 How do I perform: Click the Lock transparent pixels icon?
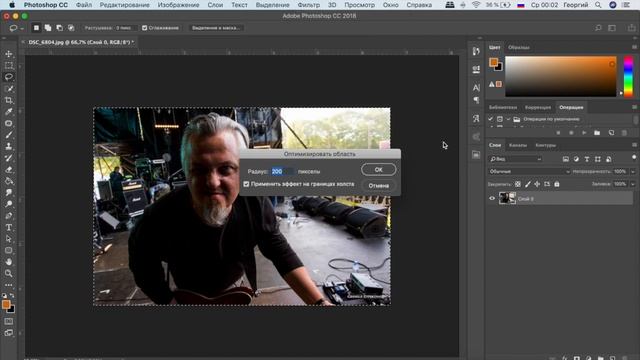point(518,184)
